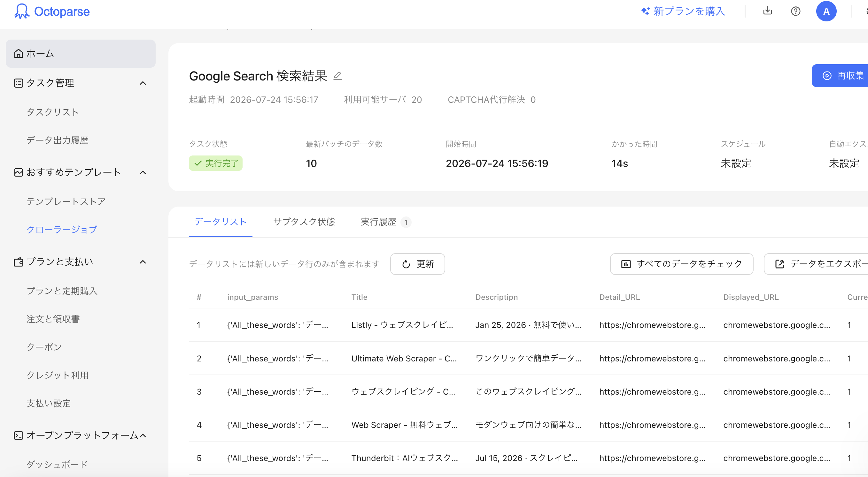This screenshot has width=868, height=477.
Task: Click the Jan 25, 2026 description cell
Action: (528, 325)
